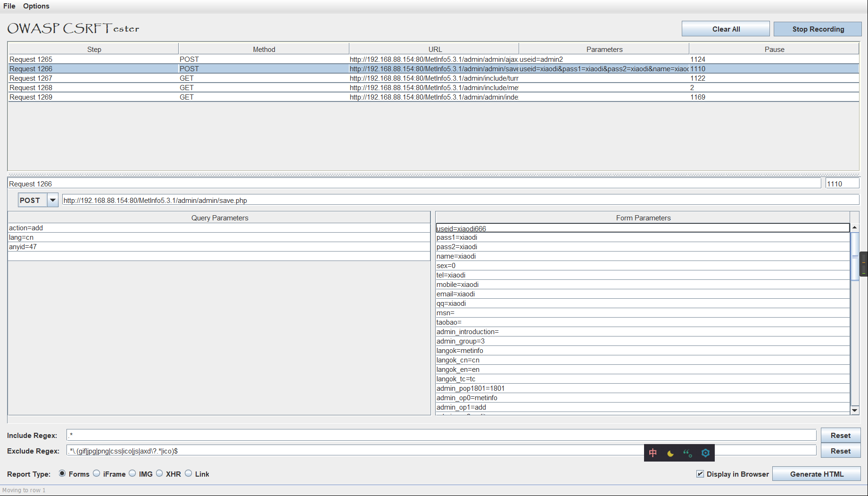Click the GET method cell of Request 1267
868x496 pixels.
point(264,78)
